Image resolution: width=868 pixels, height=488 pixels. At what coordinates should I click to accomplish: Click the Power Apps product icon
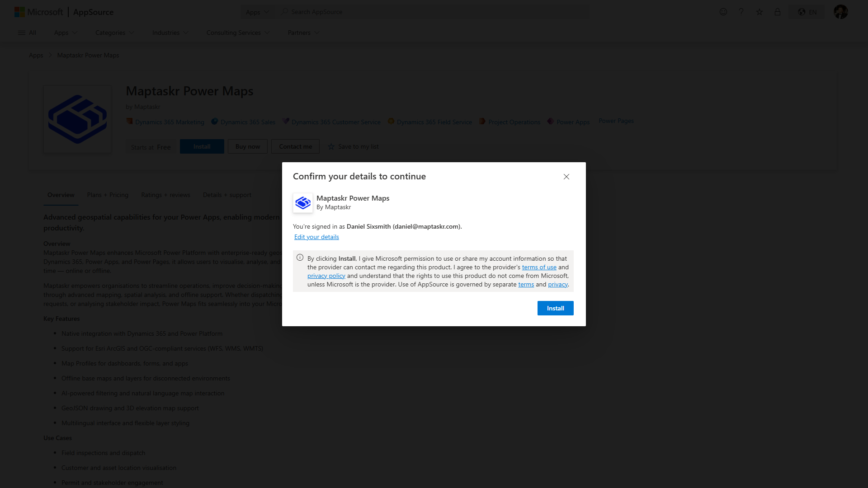[550, 121]
